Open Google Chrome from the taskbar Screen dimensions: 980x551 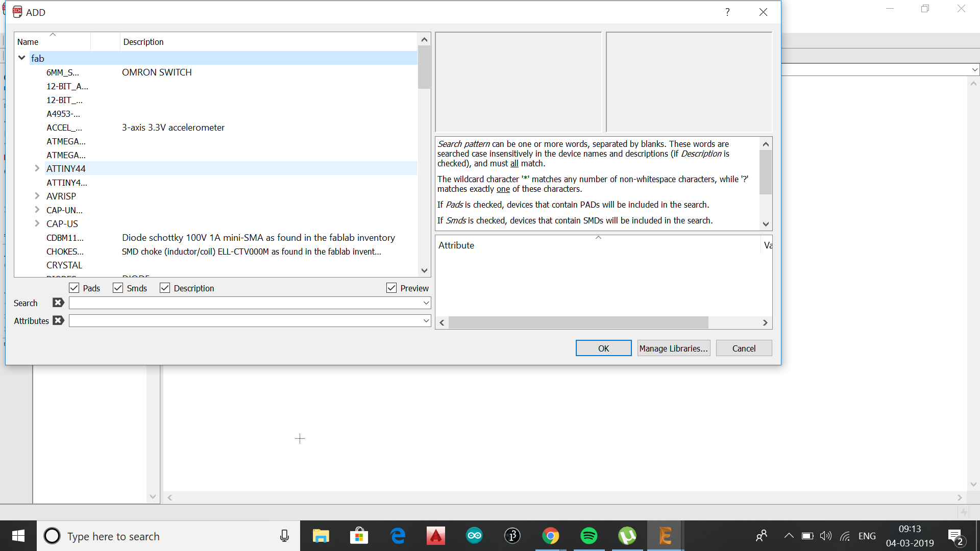(x=550, y=536)
